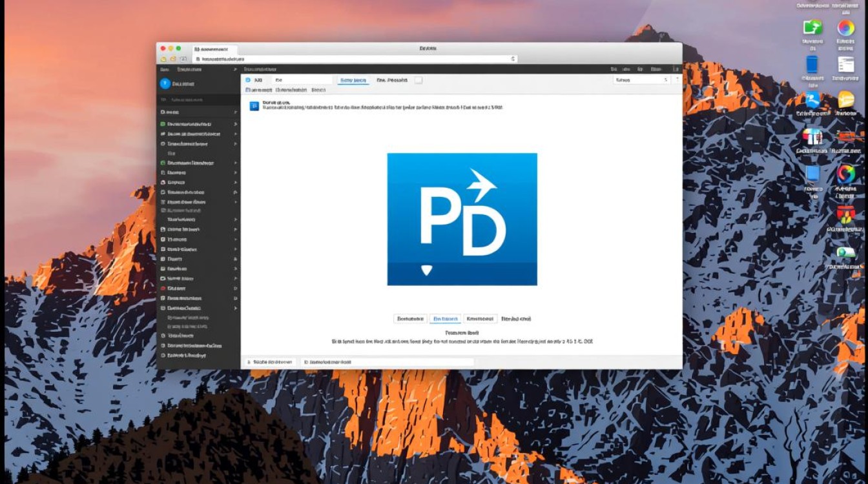Switch to the blue underlined toolbar tab
868x484 pixels.
[353, 80]
